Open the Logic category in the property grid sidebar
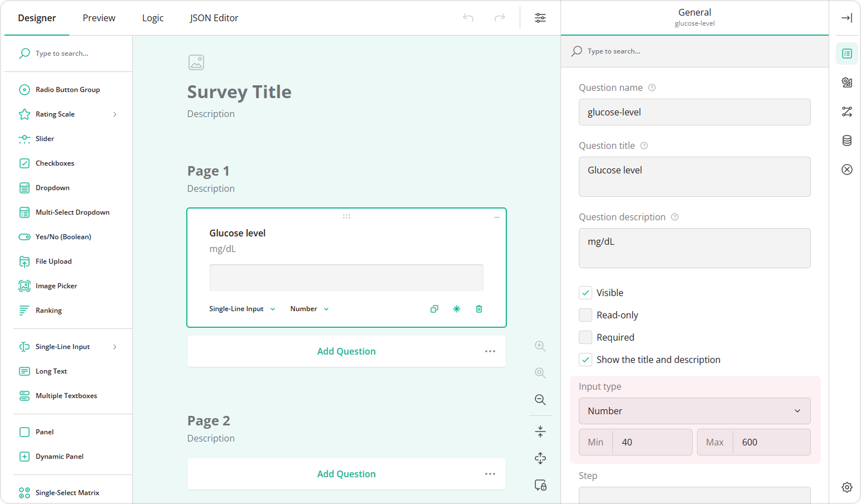 847,112
